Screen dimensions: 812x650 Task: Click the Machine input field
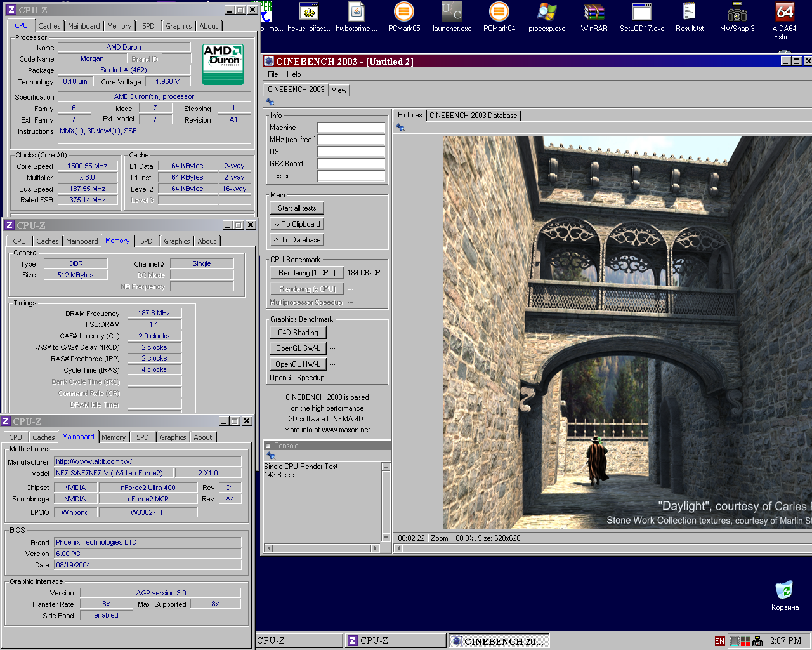click(351, 128)
